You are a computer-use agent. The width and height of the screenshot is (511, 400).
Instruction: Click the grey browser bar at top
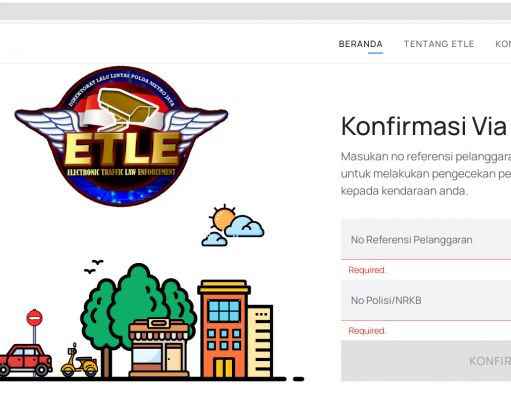[x=255, y=12]
